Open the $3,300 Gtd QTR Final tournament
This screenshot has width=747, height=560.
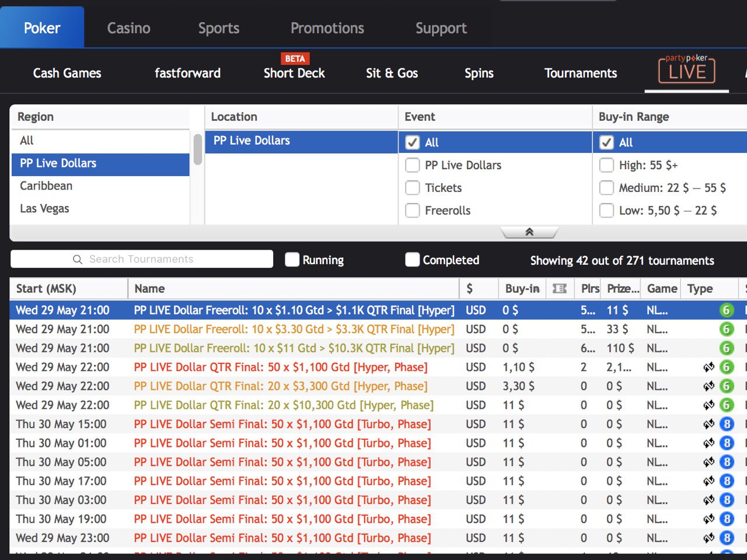tap(280, 386)
